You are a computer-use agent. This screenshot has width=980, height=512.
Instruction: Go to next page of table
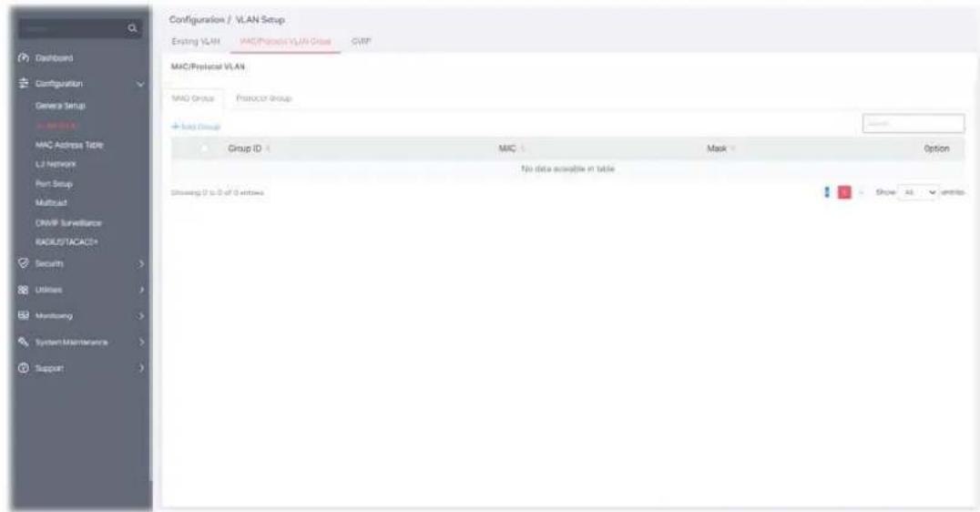(862, 192)
